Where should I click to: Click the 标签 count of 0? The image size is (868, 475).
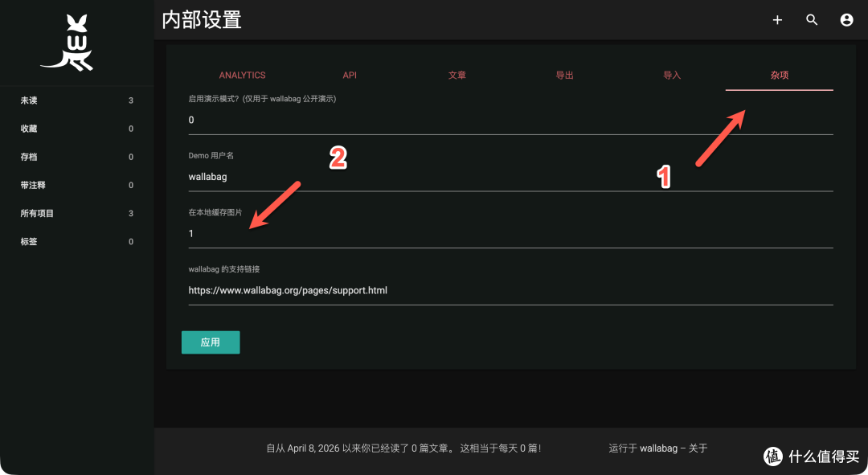[131, 242]
